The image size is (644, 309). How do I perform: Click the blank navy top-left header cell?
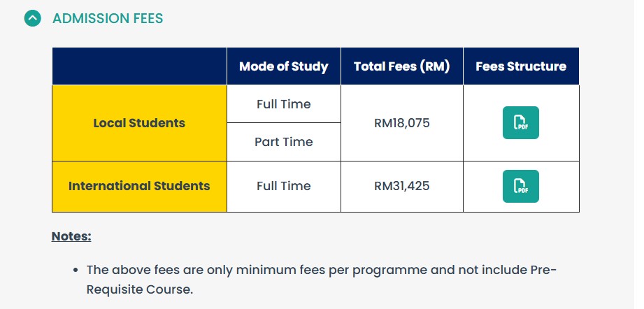139,66
